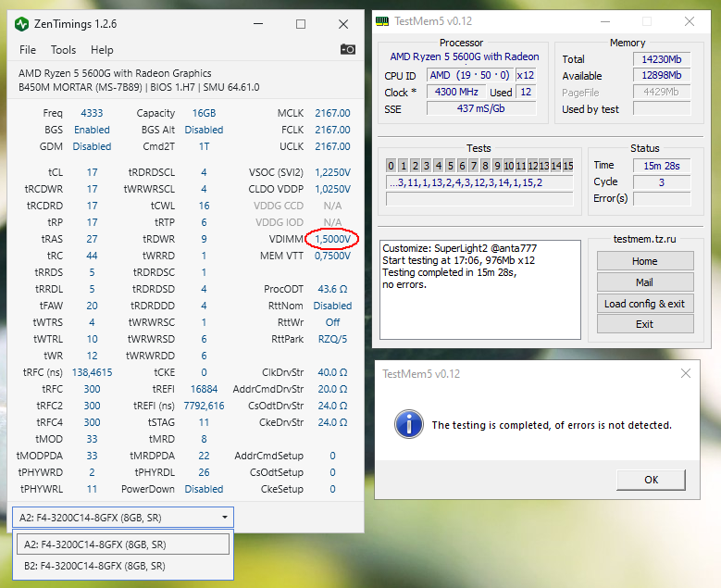
Task: Click the MEM VTT 0,7500V value
Action: 332,256
